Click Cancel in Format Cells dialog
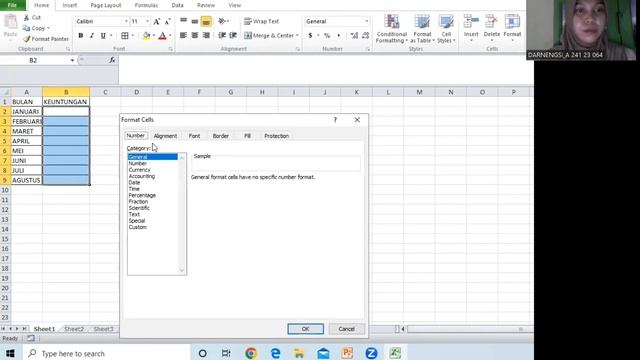Viewport: 640px width, 360px height. 346,329
